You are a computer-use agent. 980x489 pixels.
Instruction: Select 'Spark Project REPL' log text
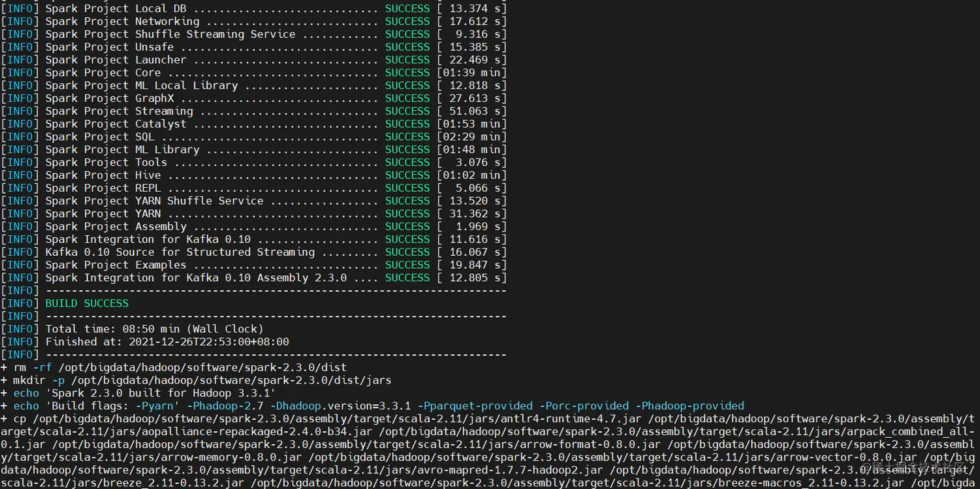click(103, 188)
